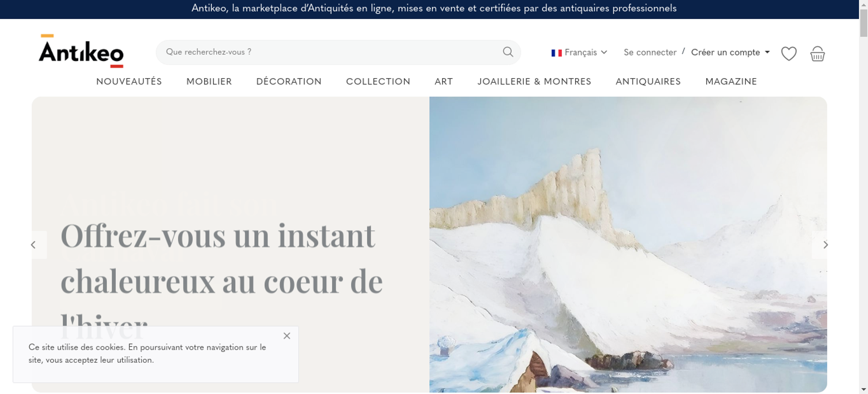Go to previous carousel slide
This screenshot has height=394, width=868.
[33, 245]
